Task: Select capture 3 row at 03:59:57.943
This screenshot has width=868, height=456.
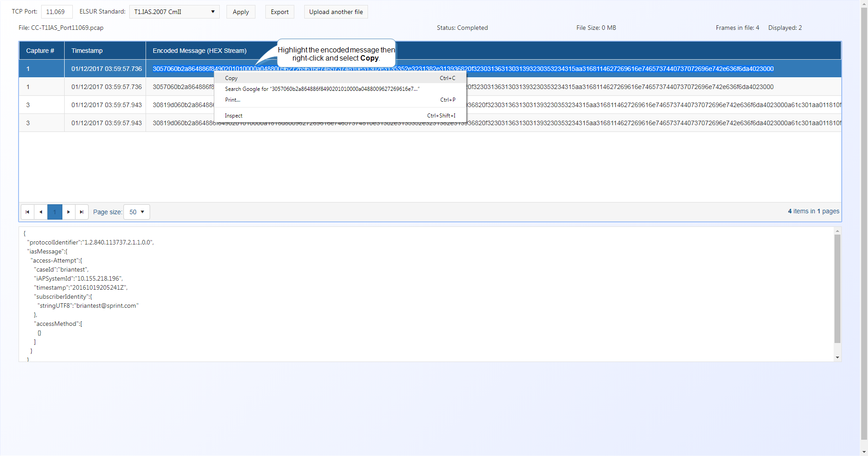Action: [106, 105]
